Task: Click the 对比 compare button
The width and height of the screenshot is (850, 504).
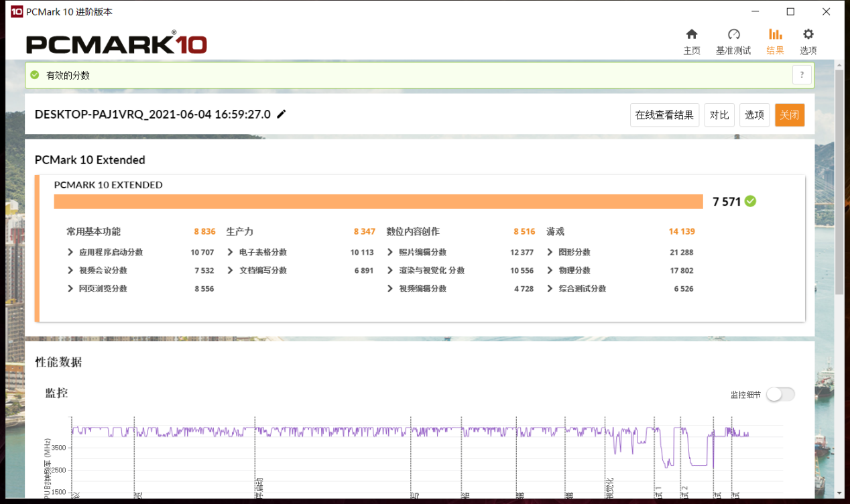Action: pyautogui.click(x=719, y=115)
